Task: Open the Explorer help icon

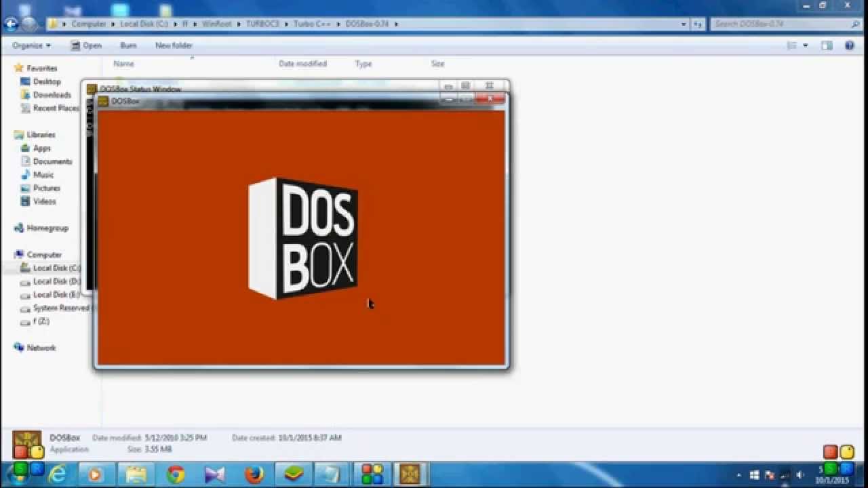Action: (849, 45)
